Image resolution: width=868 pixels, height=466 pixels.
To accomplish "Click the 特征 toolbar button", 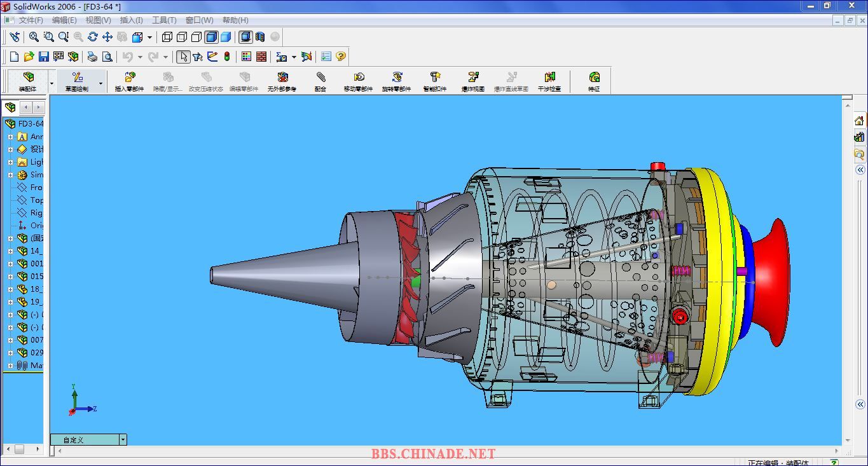I will click(594, 81).
